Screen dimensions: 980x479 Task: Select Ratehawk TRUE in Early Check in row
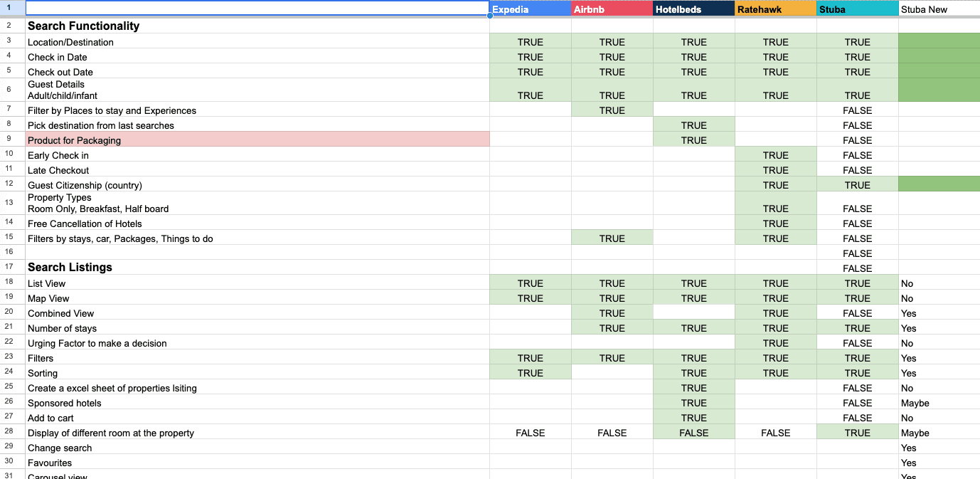tap(776, 154)
